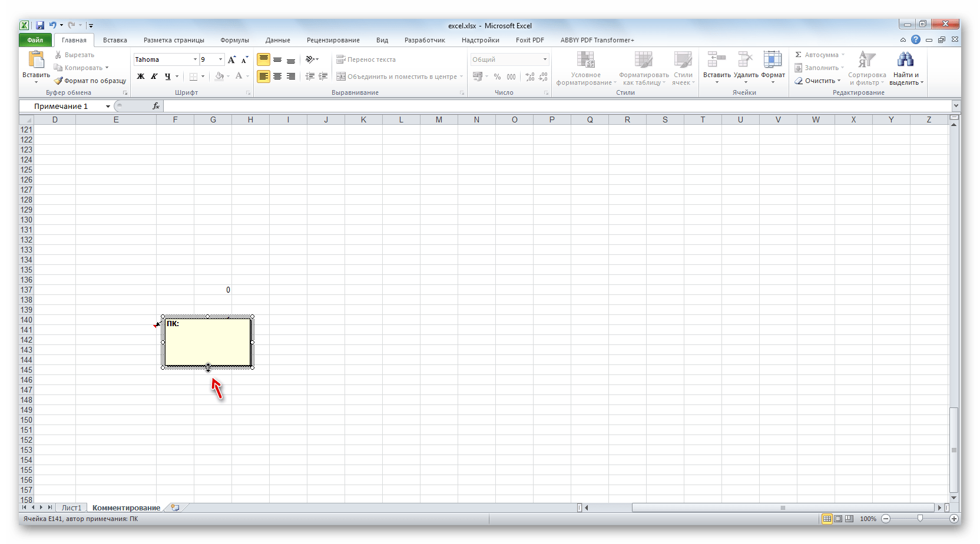The height and width of the screenshot is (544, 980).
Task: Click the Clear (Очистить) button
Action: [x=817, y=81]
